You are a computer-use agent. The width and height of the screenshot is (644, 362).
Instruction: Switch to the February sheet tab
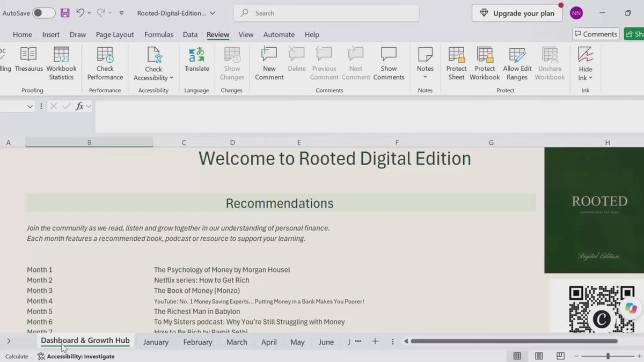click(x=197, y=342)
